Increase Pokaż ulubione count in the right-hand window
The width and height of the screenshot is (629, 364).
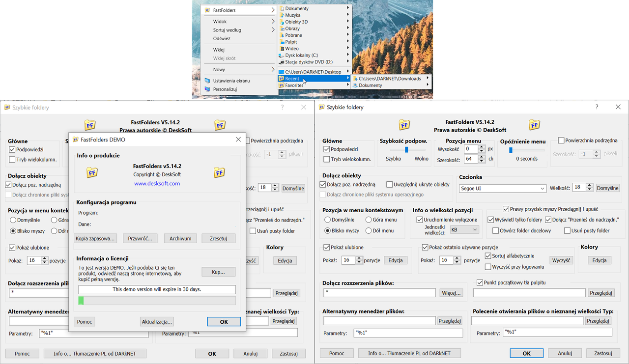(x=359, y=258)
